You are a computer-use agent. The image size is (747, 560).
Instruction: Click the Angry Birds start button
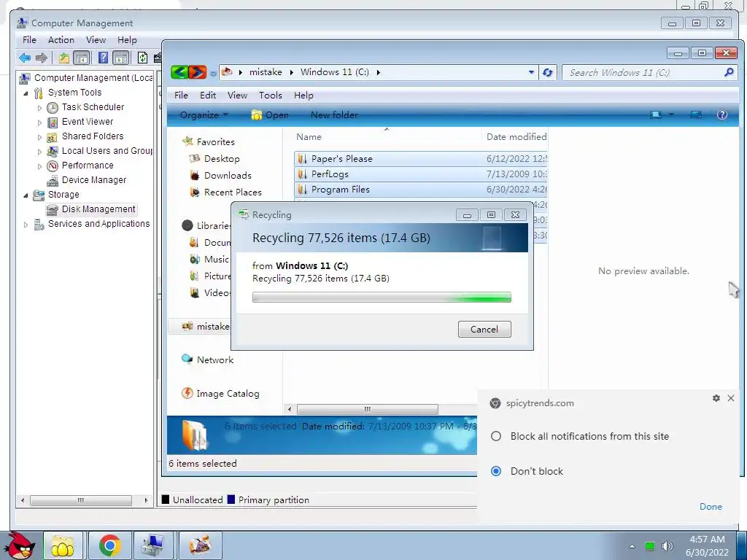(x=19, y=545)
